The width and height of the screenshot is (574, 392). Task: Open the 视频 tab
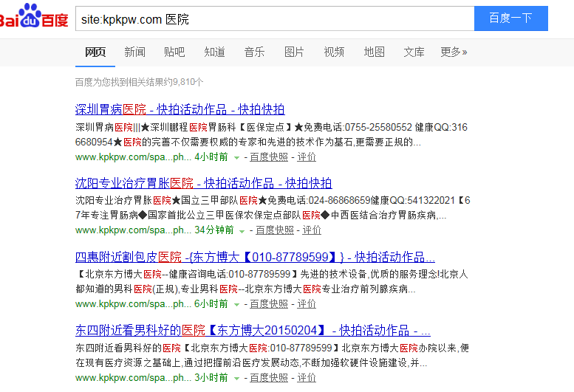pyautogui.click(x=334, y=52)
